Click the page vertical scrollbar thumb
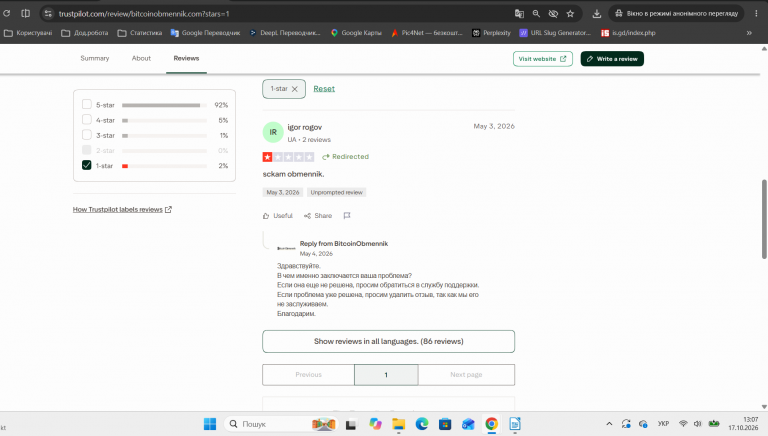The height and width of the screenshot is (436, 768). coord(764,219)
